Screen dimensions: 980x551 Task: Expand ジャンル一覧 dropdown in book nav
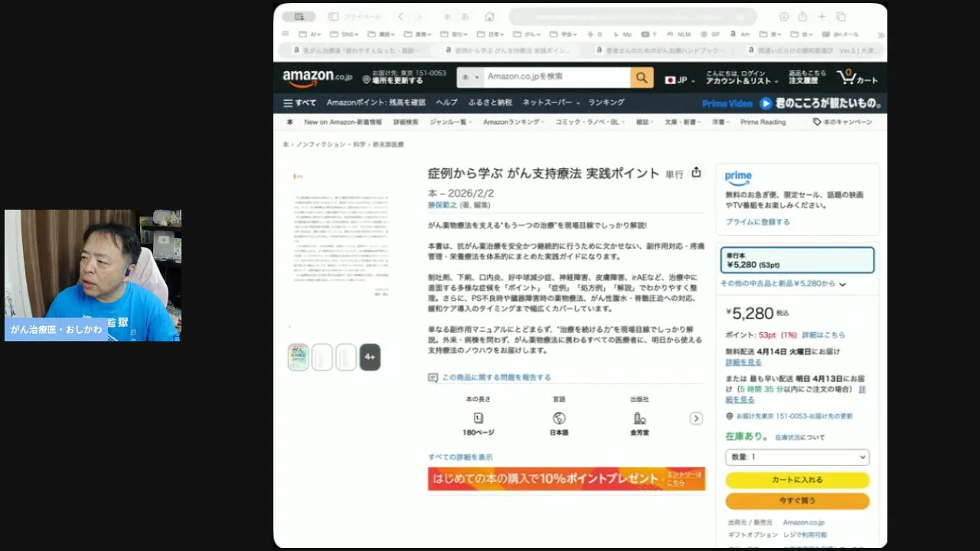pyautogui.click(x=450, y=122)
